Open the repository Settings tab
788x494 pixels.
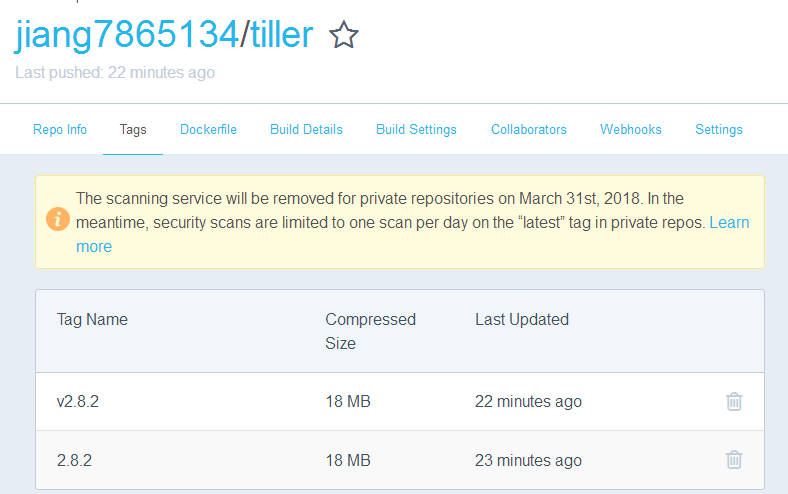click(x=719, y=130)
